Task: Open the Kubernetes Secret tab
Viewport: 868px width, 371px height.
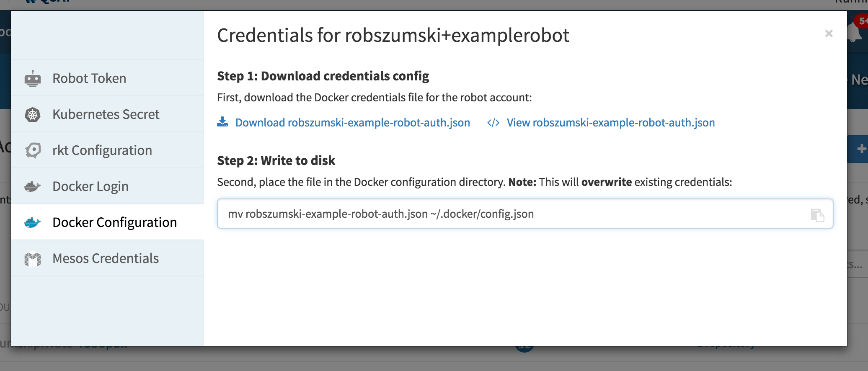Action: point(106,115)
